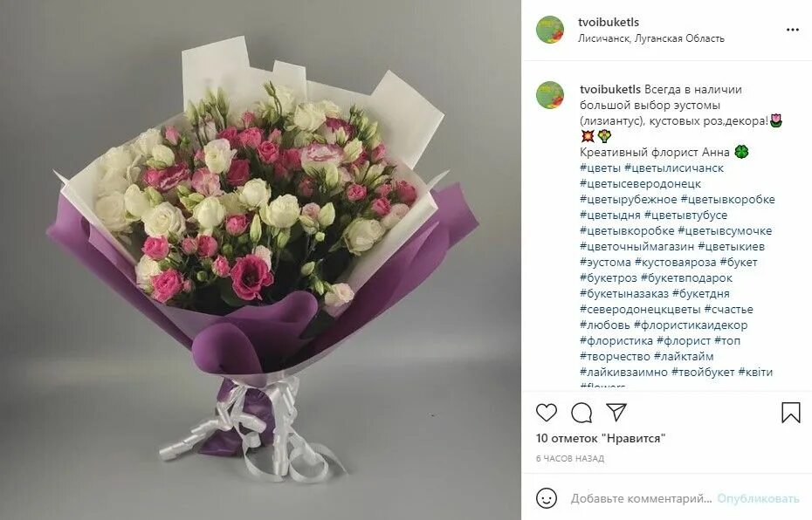Like the post with heart icon

(547, 413)
